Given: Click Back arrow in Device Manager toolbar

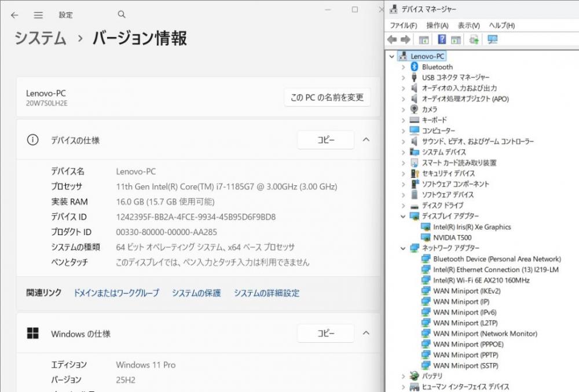Looking at the screenshot, I should tap(392, 39).
